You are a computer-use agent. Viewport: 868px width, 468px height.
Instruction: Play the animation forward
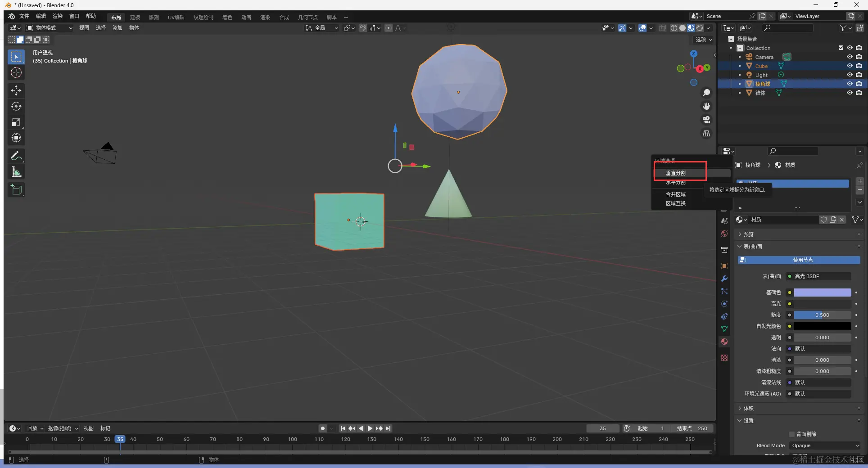coord(370,428)
